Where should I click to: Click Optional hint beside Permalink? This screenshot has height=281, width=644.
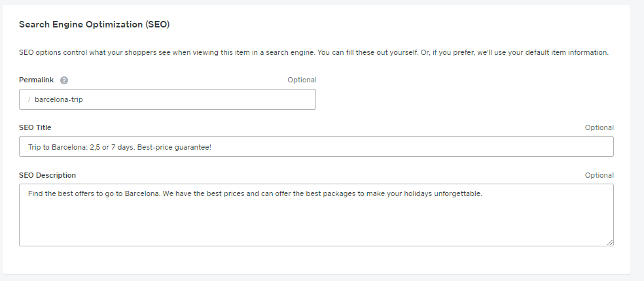(302, 80)
